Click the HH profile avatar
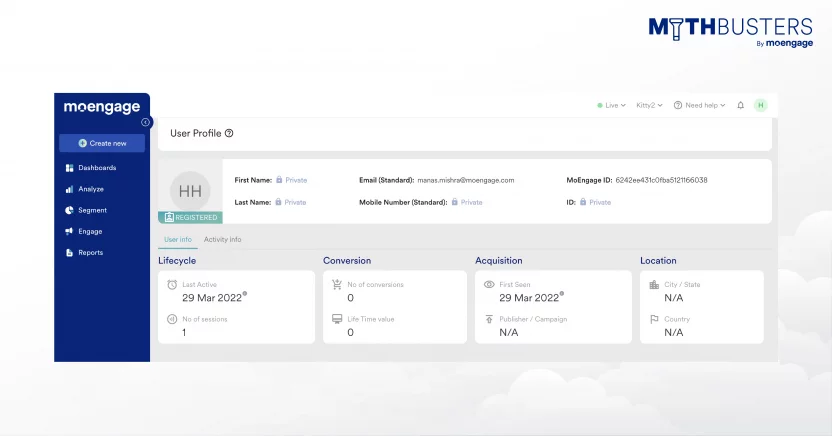 (190, 191)
